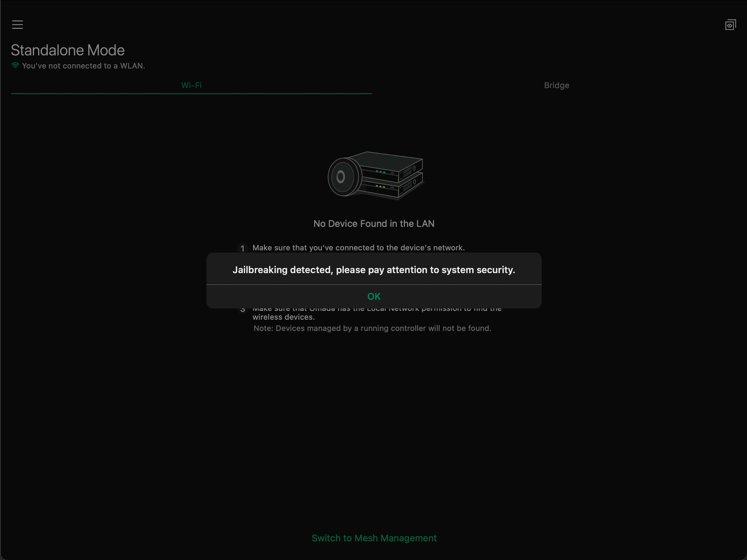The width and height of the screenshot is (747, 560).
Task: Click "You've not connected to a WLAN" text
Action: tap(83, 66)
